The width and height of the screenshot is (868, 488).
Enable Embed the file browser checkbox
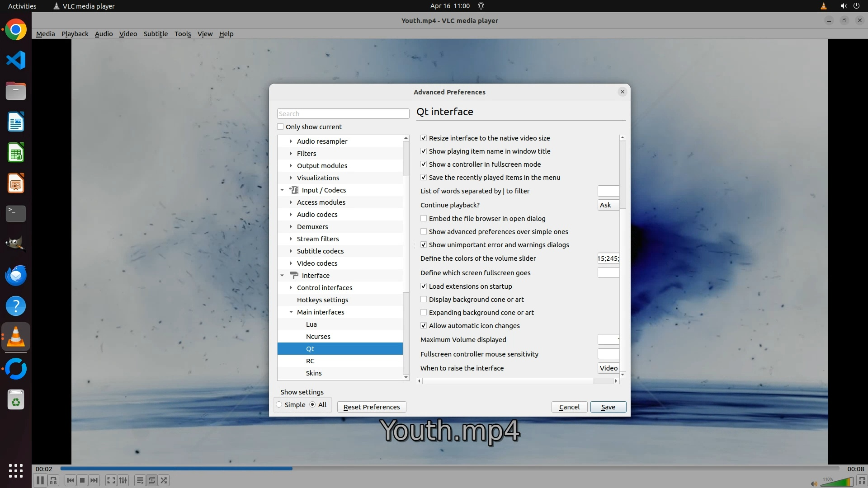[424, 219]
